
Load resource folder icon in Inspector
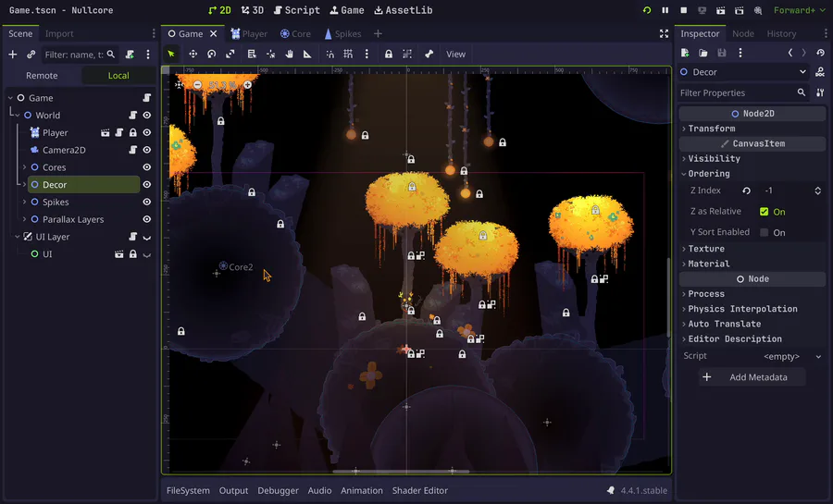(x=702, y=53)
